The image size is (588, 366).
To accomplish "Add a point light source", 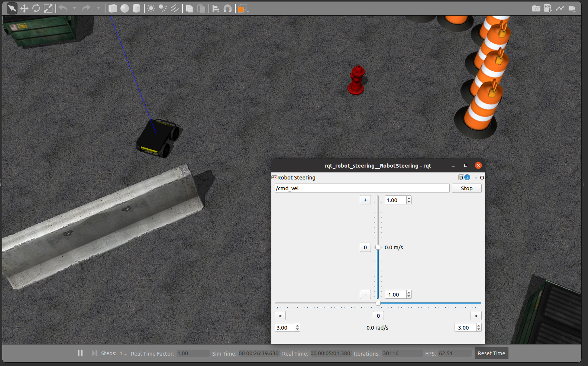I will pyautogui.click(x=151, y=8).
